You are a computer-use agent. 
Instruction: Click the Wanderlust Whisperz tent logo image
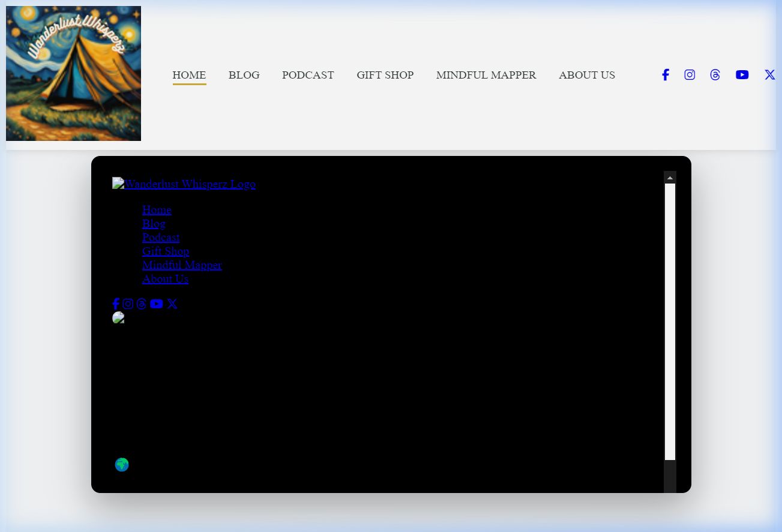click(73, 73)
